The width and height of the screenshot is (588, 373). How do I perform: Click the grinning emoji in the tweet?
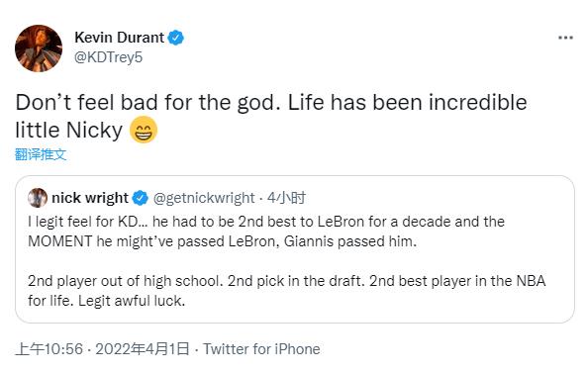pos(144,130)
